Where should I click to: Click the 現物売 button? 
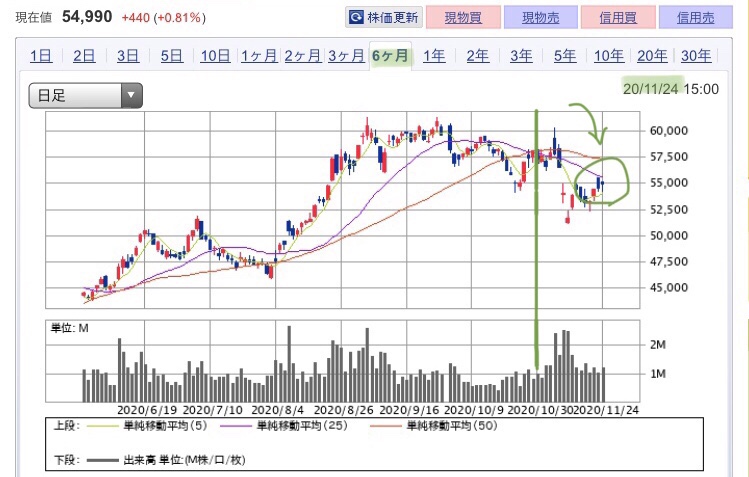(540, 18)
